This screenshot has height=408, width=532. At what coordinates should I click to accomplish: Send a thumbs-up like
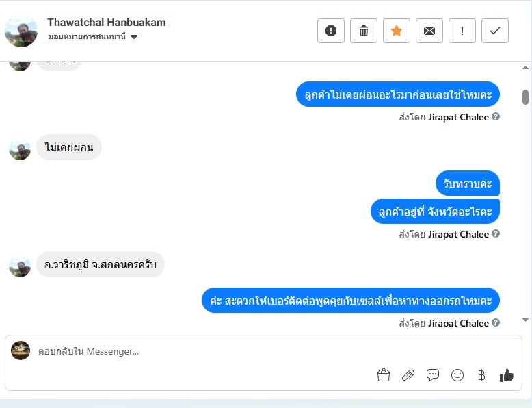[x=506, y=375]
